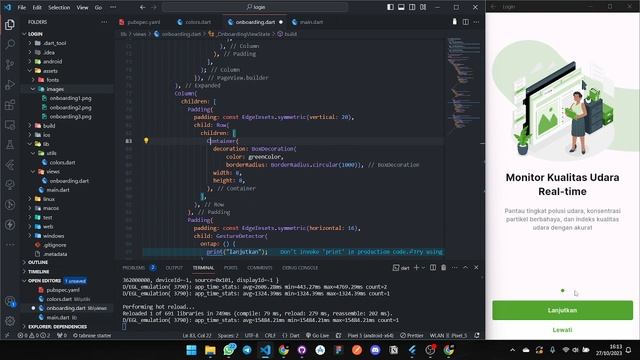Split the editor to the right
640x360 pixels.
(466, 22)
